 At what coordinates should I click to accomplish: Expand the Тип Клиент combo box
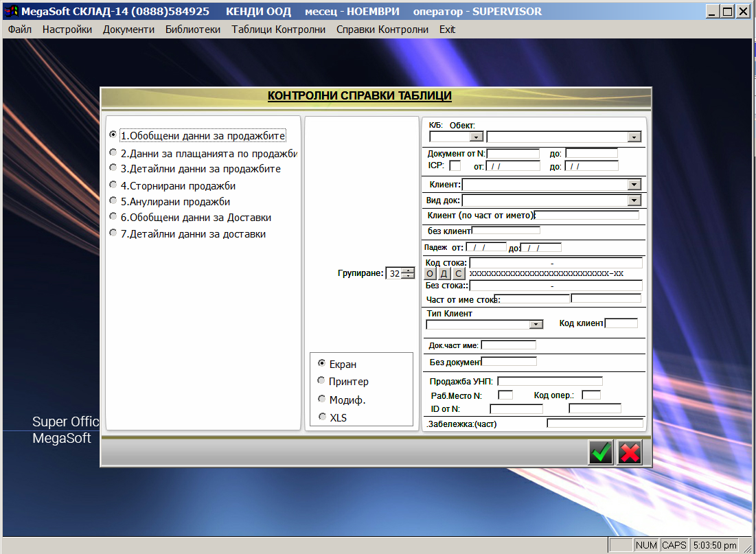[536, 324]
